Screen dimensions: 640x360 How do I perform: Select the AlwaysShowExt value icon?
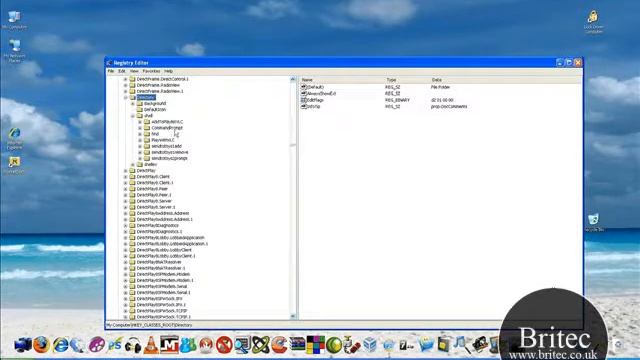[304, 93]
